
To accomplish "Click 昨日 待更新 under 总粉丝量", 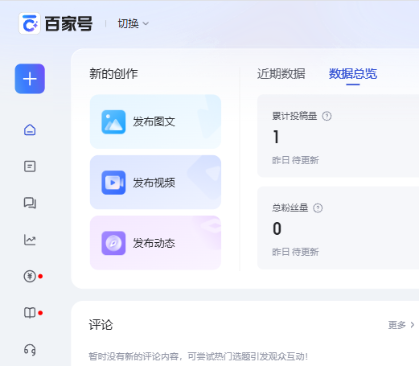I will click(295, 252).
